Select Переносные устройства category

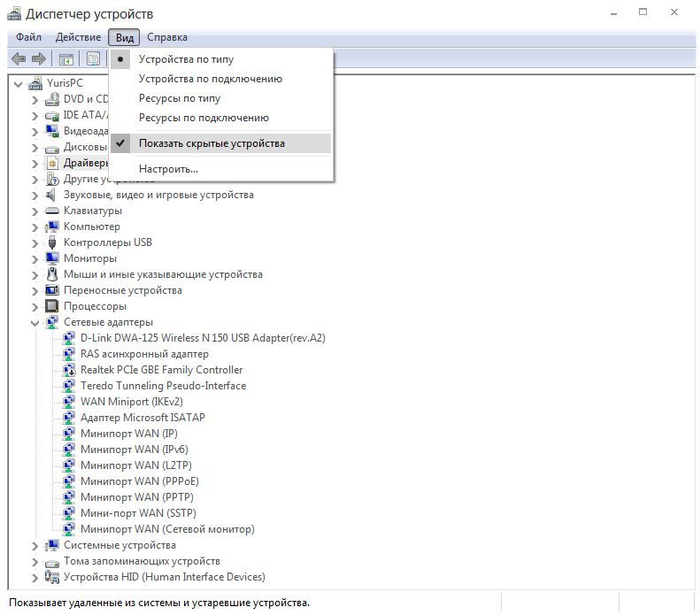click(x=123, y=290)
